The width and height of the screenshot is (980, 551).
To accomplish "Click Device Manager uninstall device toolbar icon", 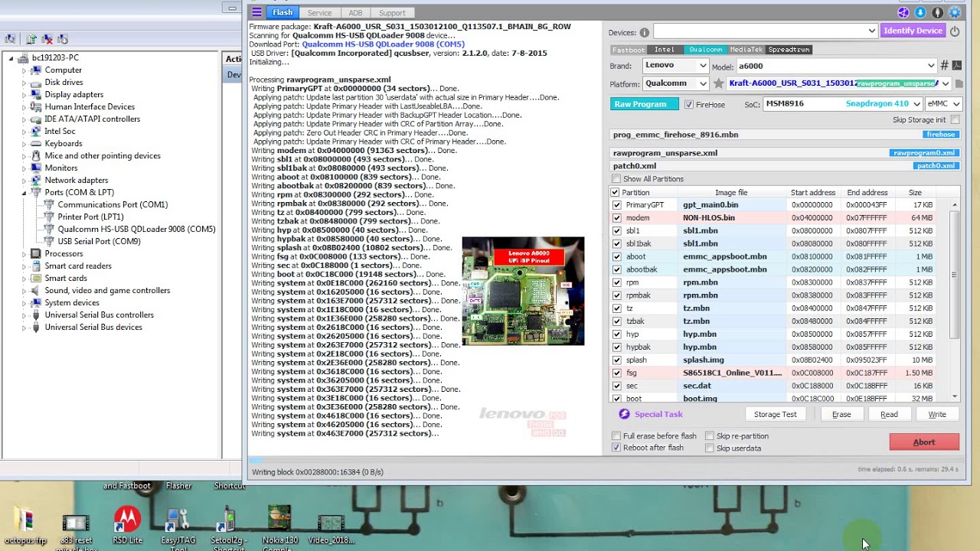I will (47, 39).
